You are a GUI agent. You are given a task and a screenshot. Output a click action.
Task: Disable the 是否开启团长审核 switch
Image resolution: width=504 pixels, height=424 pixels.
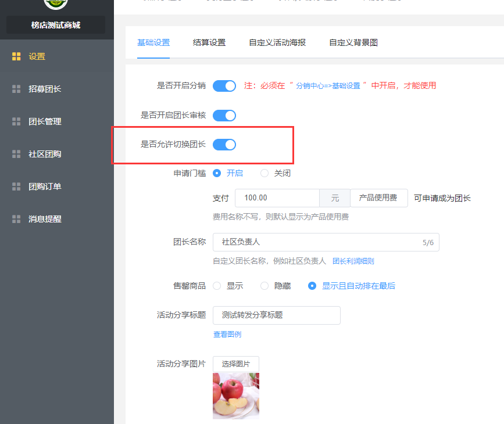pyautogui.click(x=224, y=116)
